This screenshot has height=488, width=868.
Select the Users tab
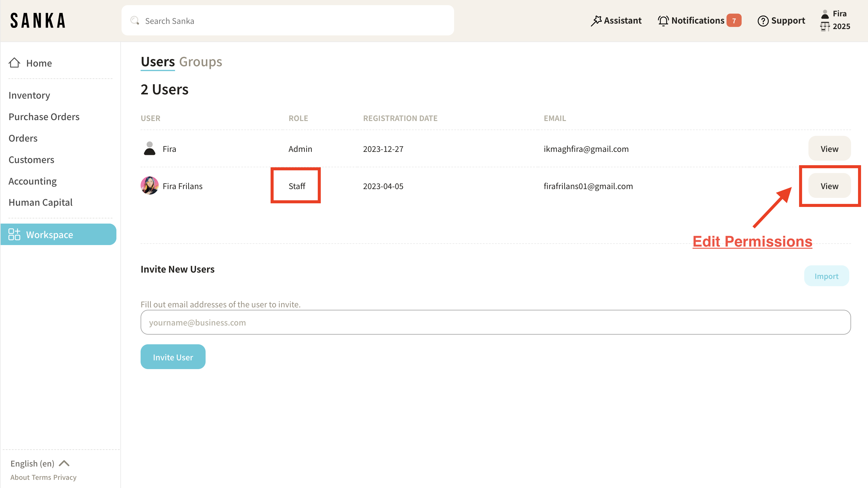[158, 62]
